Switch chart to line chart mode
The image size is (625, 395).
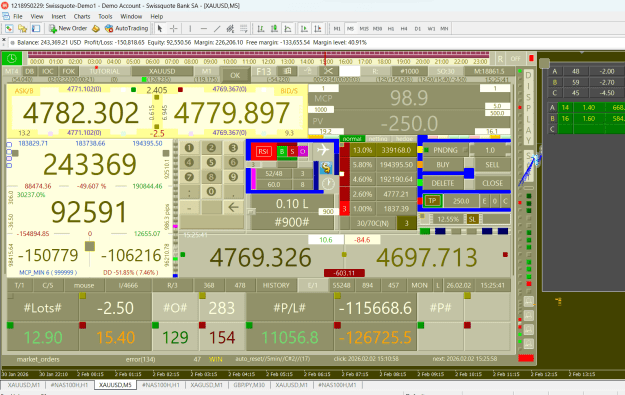pyautogui.click(x=288, y=29)
